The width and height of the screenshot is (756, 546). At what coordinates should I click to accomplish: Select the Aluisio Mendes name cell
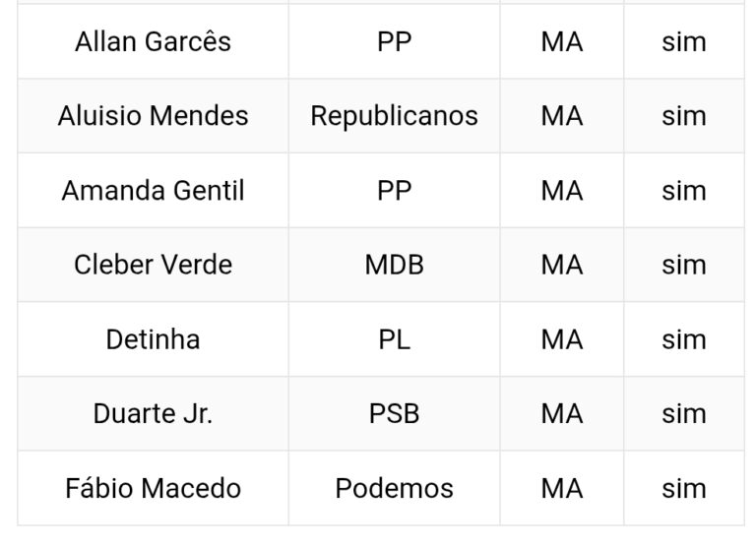pyautogui.click(x=153, y=116)
